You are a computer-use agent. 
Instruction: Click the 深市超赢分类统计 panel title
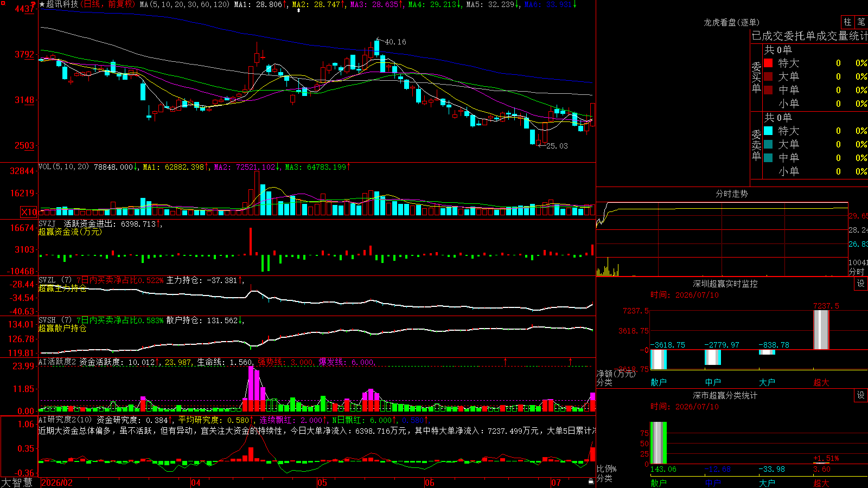coord(725,395)
